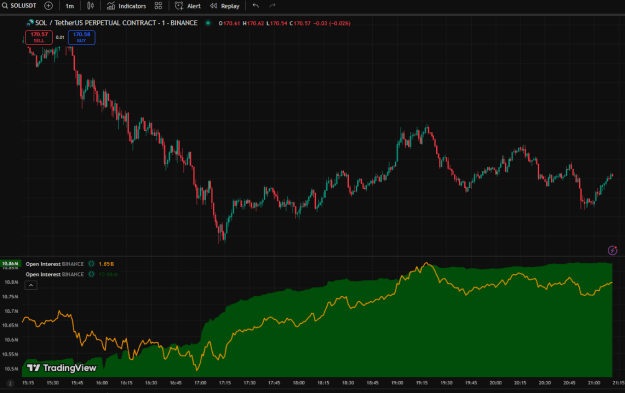Image resolution: width=625 pixels, height=393 pixels.
Task: Click source-code braces icon beside 1.85B
Action: (91, 264)
